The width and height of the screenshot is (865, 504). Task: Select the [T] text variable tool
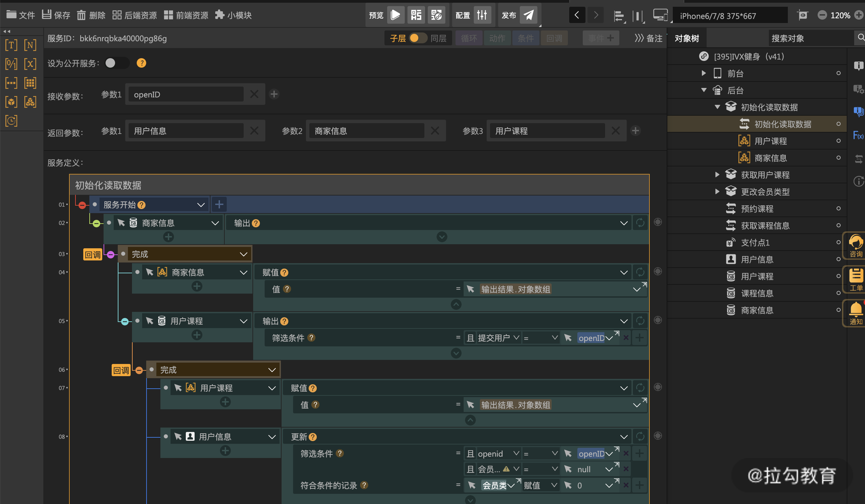click(11, 45)
